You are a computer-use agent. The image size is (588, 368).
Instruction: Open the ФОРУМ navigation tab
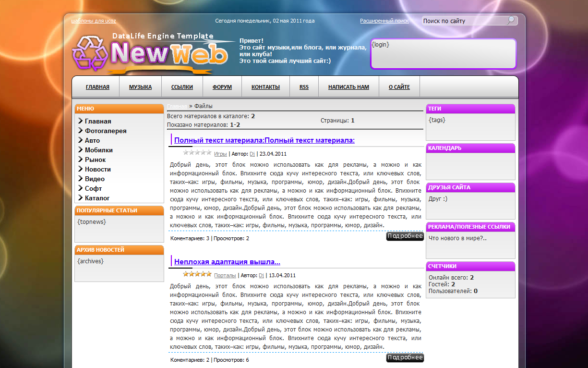tap(222, 87)
